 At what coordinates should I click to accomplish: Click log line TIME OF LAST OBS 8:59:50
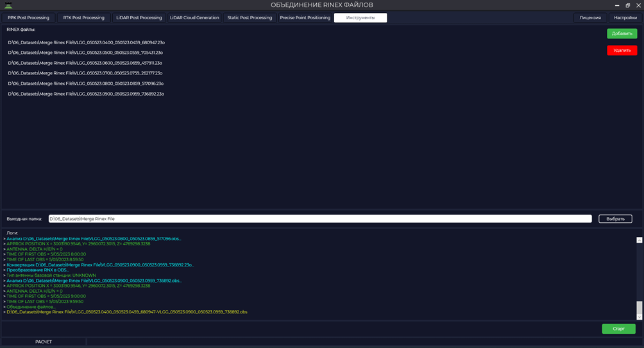pos(45,259)
